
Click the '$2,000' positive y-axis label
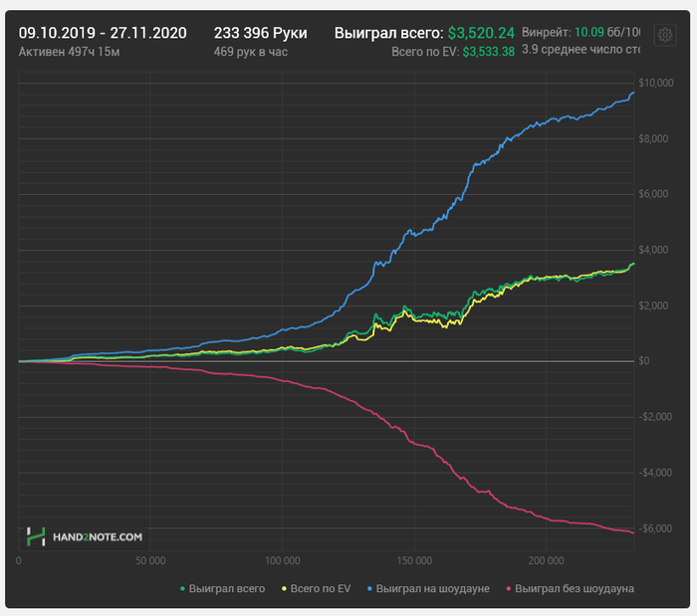click(653, 306)
